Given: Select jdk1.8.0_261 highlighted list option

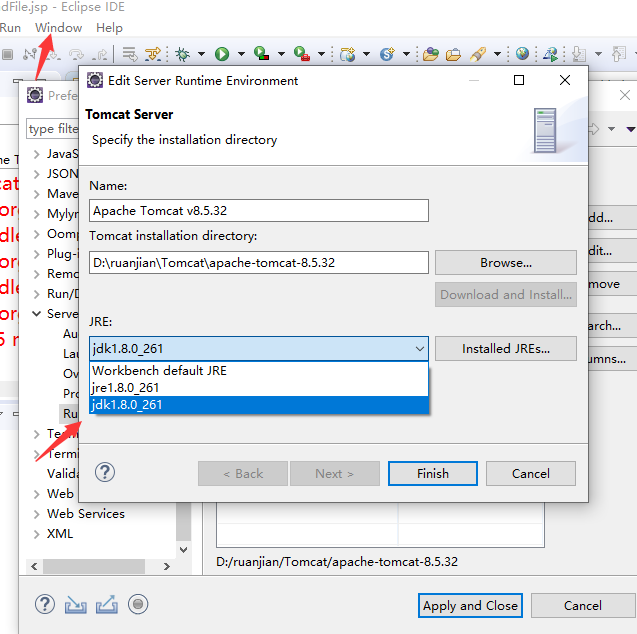Looking at the screenshot, I should point(259,405).
